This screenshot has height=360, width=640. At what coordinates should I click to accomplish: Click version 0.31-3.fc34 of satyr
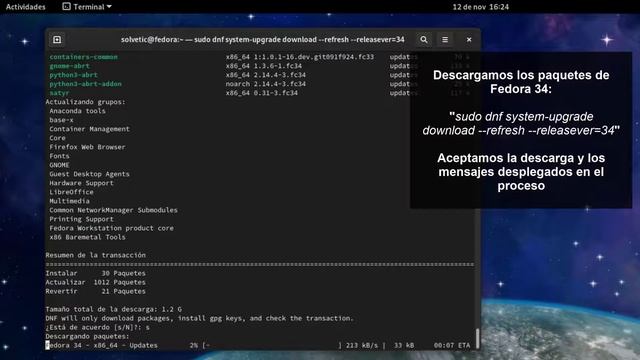[x=276, y=93]
